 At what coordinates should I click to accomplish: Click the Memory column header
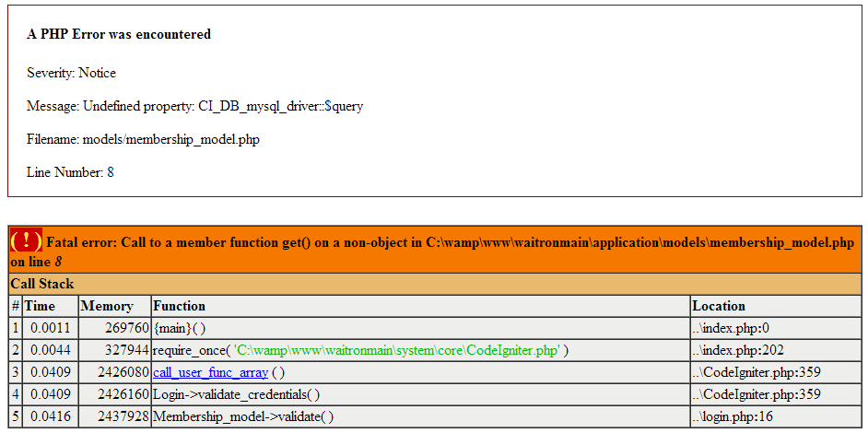point(107,306)
